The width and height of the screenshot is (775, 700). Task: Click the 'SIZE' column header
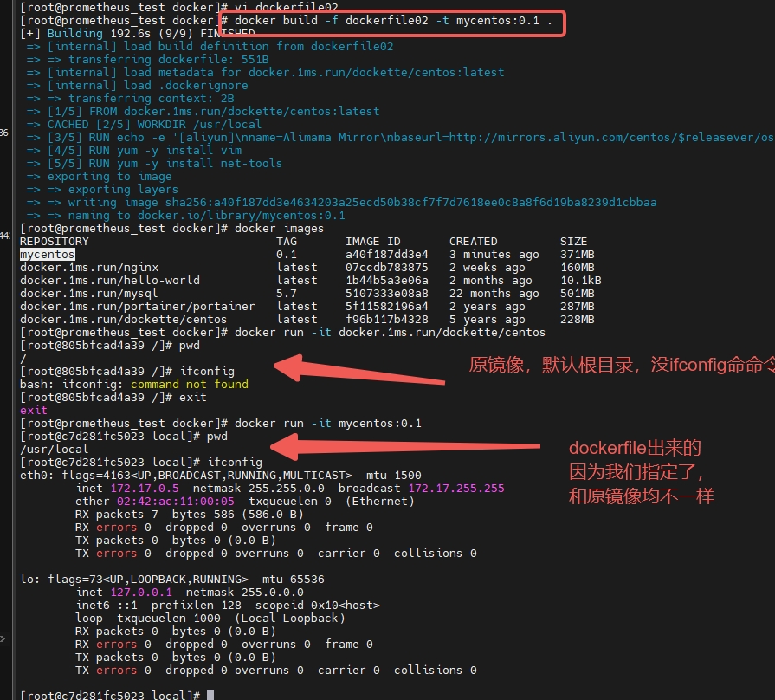[x=573, y=241]
